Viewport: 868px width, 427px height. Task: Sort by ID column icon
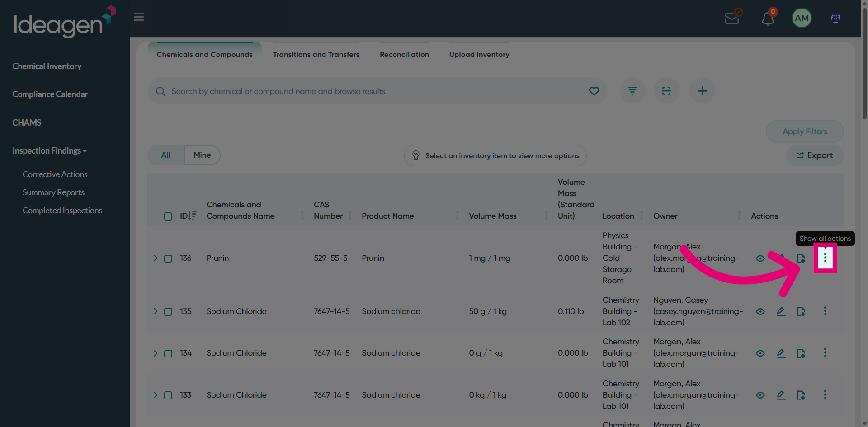pos(193,216)
